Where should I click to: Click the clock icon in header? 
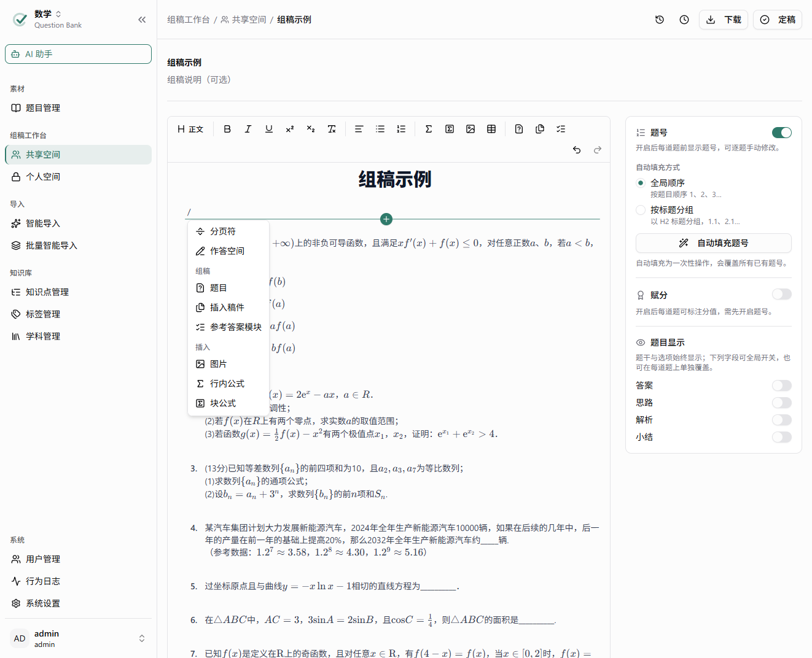684,20
